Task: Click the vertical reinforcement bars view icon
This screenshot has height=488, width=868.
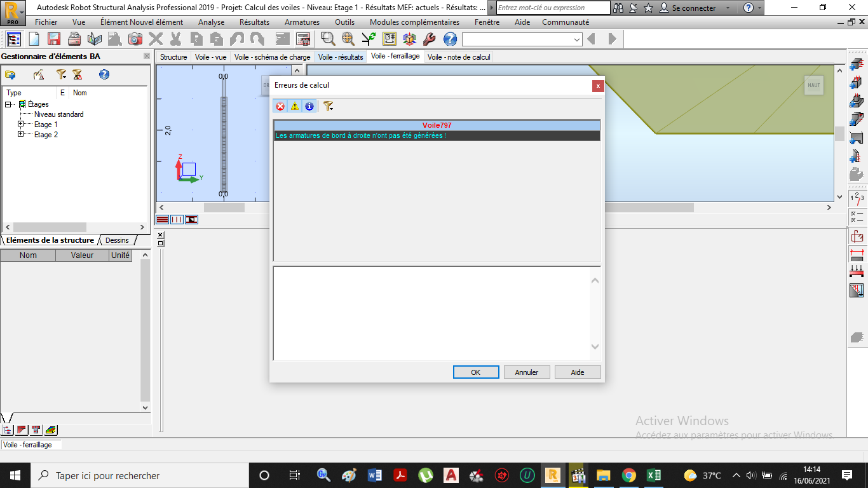Action: 177,219
